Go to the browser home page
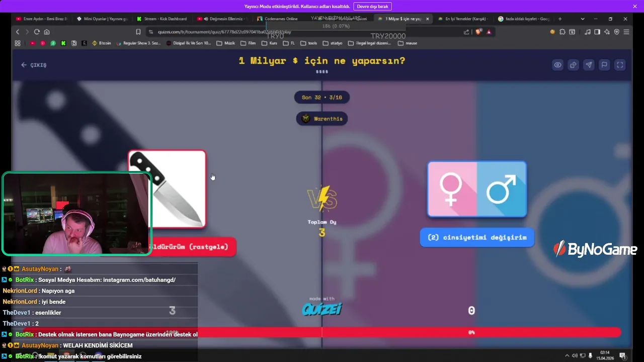 46,32
